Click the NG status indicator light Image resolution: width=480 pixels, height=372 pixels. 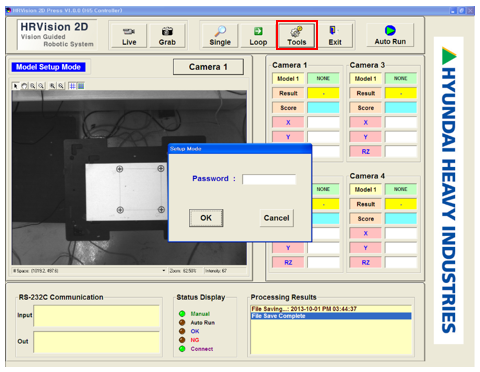point(182,340)
